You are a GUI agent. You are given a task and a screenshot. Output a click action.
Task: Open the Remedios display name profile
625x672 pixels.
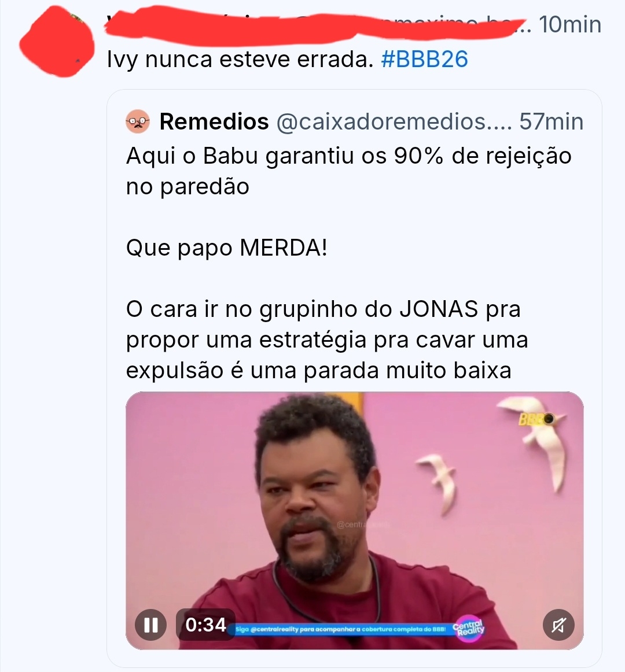[x=214, y=121]
